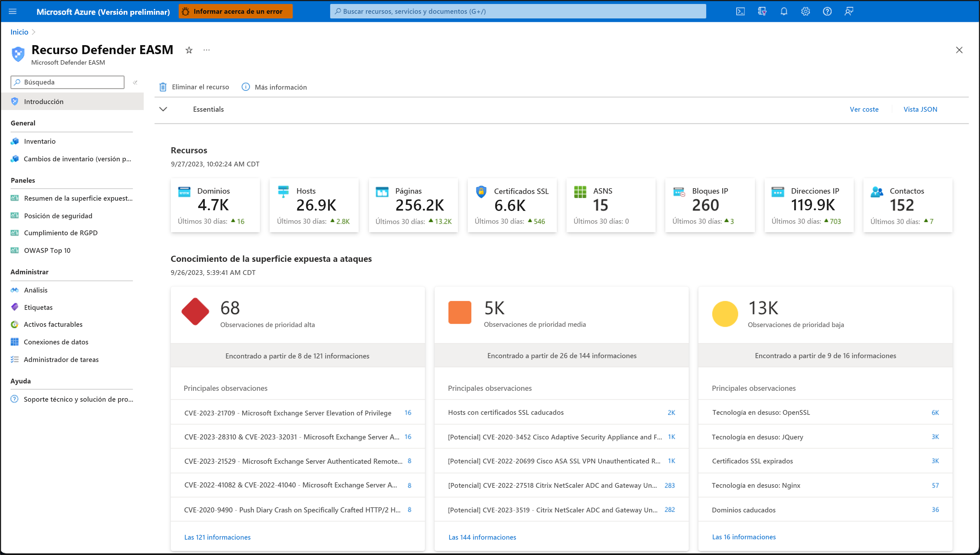Open the feedback icon in top bar
Viewport: 980px width, 555px height.
click(x=849, y=12)
